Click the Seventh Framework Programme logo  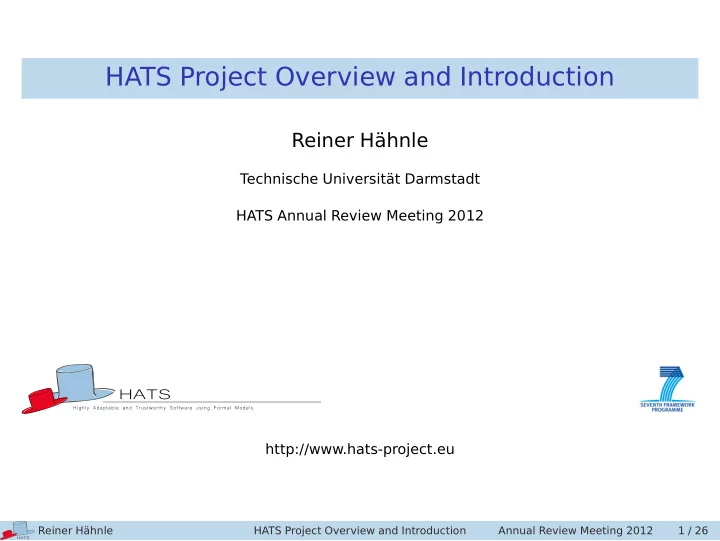pyautogui.click(x=667, y=389)
